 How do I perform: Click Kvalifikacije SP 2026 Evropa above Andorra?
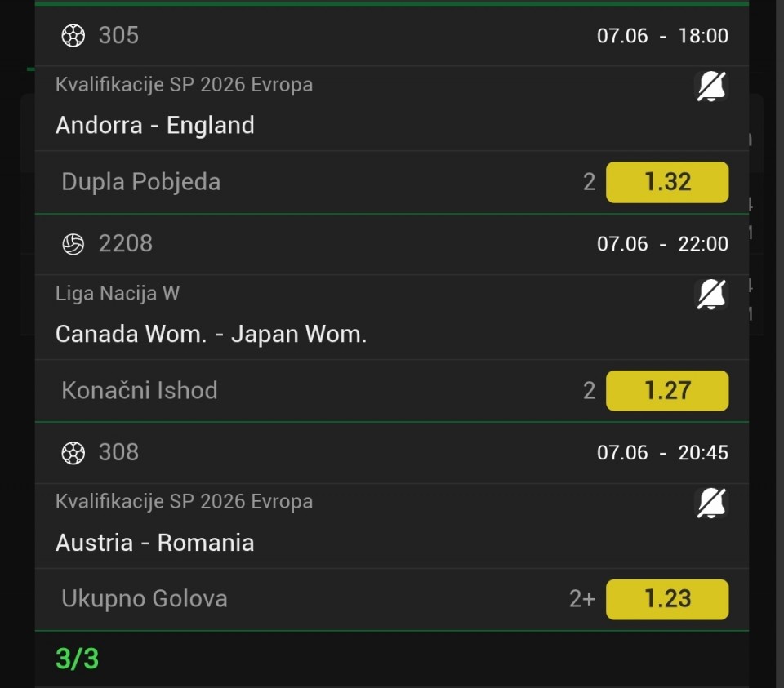pos(184,84)
